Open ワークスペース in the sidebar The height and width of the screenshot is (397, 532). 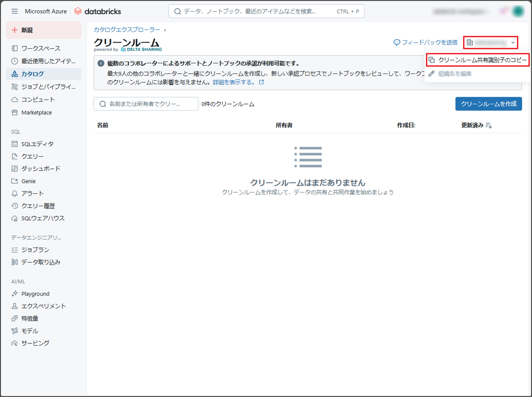44,48
